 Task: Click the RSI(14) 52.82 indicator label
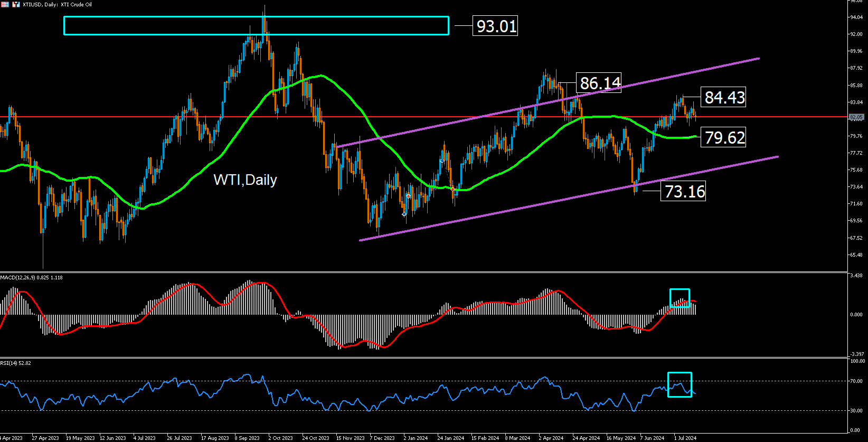[x=16, y=363]
